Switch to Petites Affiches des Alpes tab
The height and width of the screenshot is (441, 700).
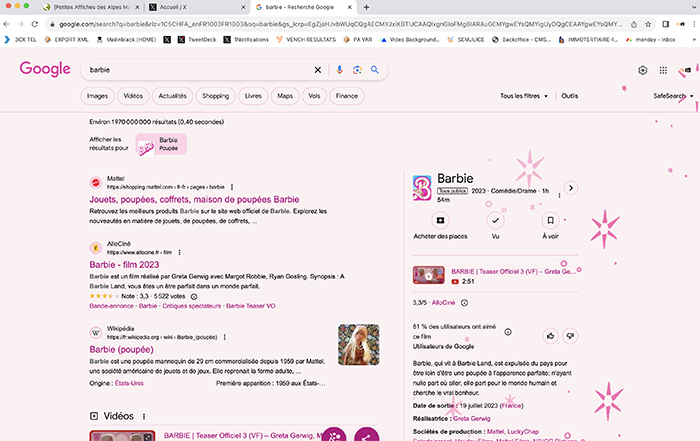92,7
